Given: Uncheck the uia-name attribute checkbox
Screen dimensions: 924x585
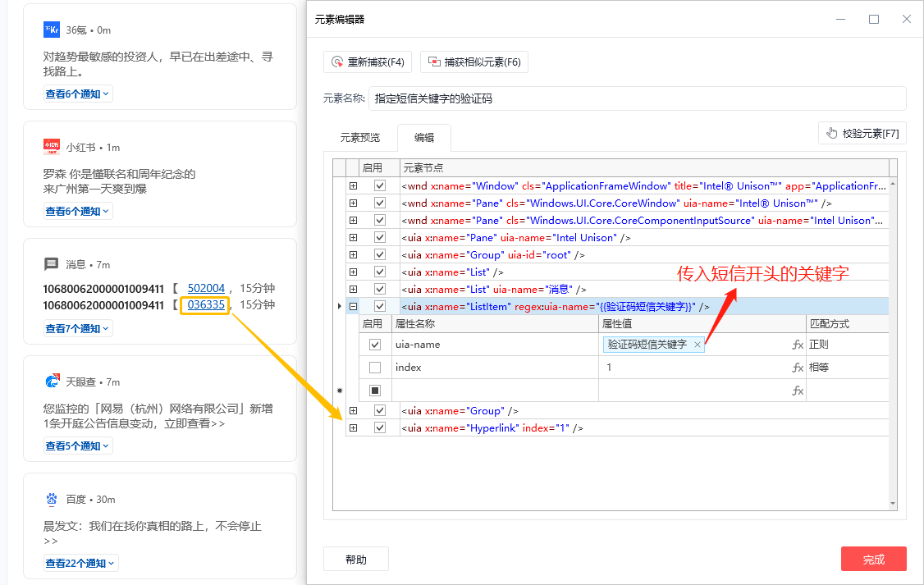Looking at the screenshot, I should pyautogui.click(x=375, y=345).
